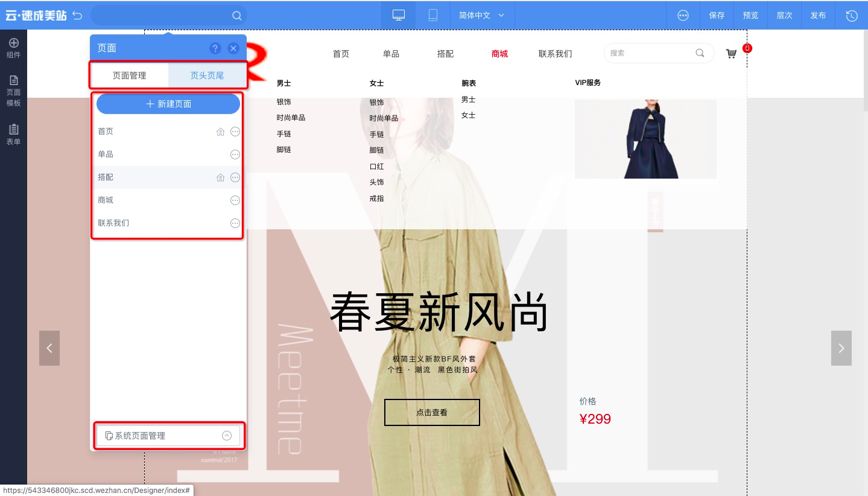
Task: Select 商城 in page list
Action: [x=106, y=200]
